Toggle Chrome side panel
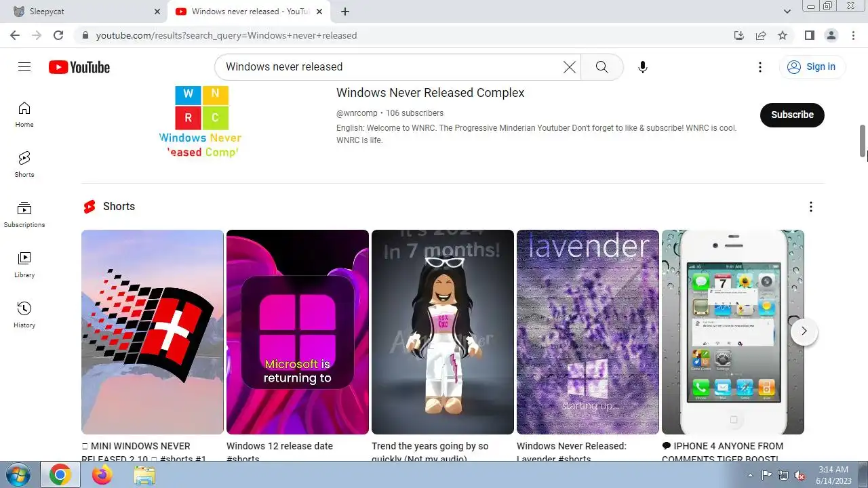The height and width of the screenshot is (488, 868). point(809,35)
